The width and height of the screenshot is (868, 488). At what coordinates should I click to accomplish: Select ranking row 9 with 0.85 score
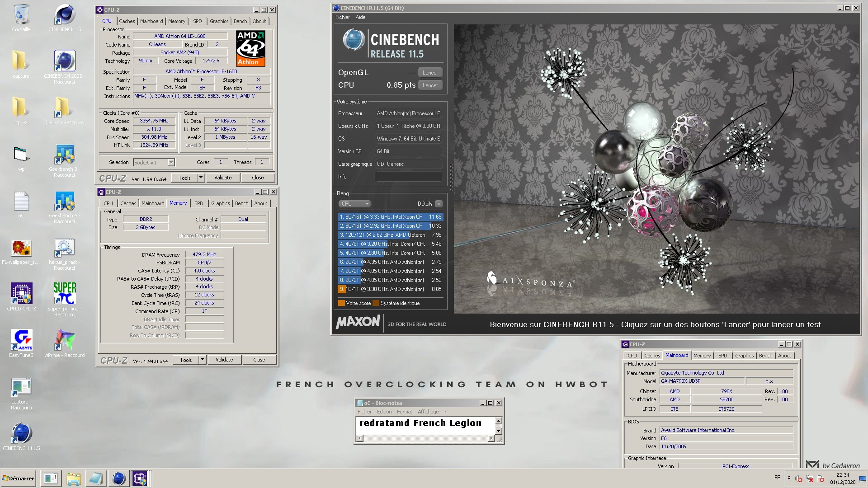pyautogui.click(x=391, y=289)
